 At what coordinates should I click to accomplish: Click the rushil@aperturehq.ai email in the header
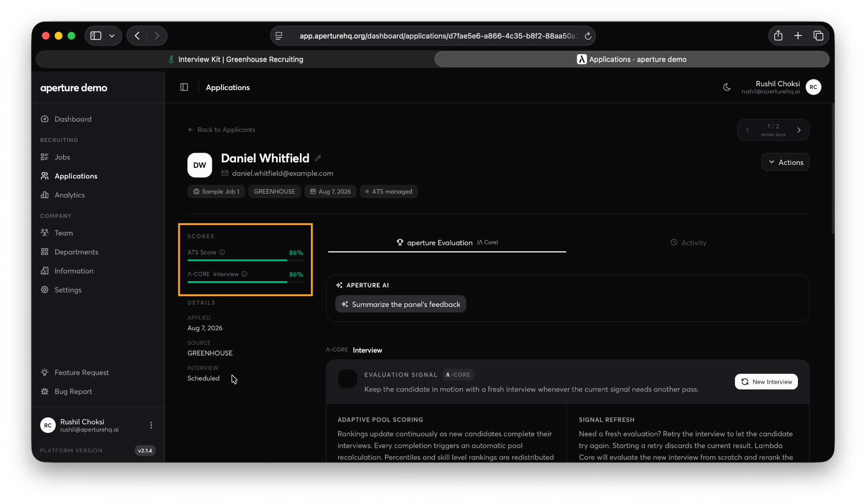coord(770,92)
